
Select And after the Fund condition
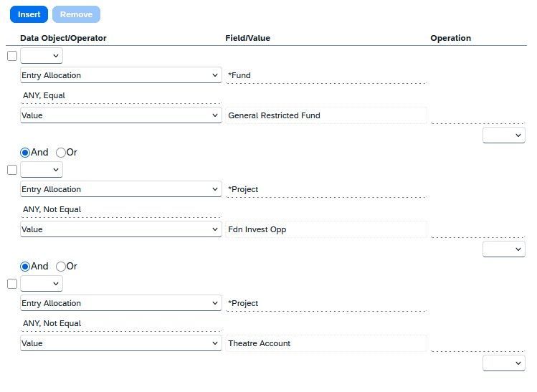[x=25, y=153]
